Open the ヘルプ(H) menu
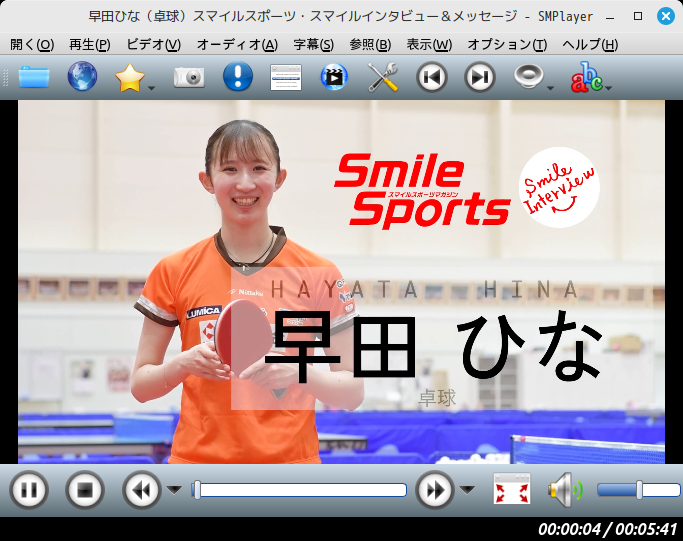 (x=590, y=44)
